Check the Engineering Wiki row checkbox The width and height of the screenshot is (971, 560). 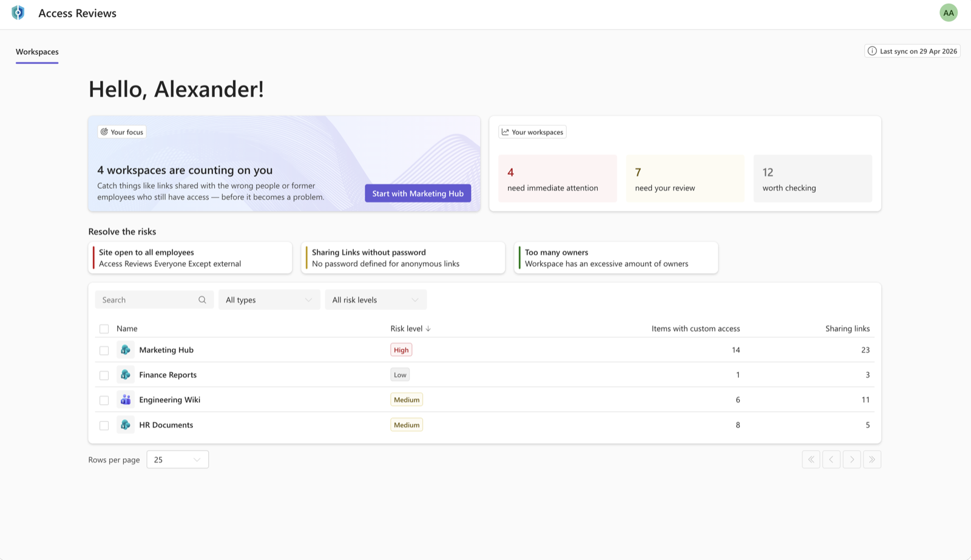pos(104,400)
